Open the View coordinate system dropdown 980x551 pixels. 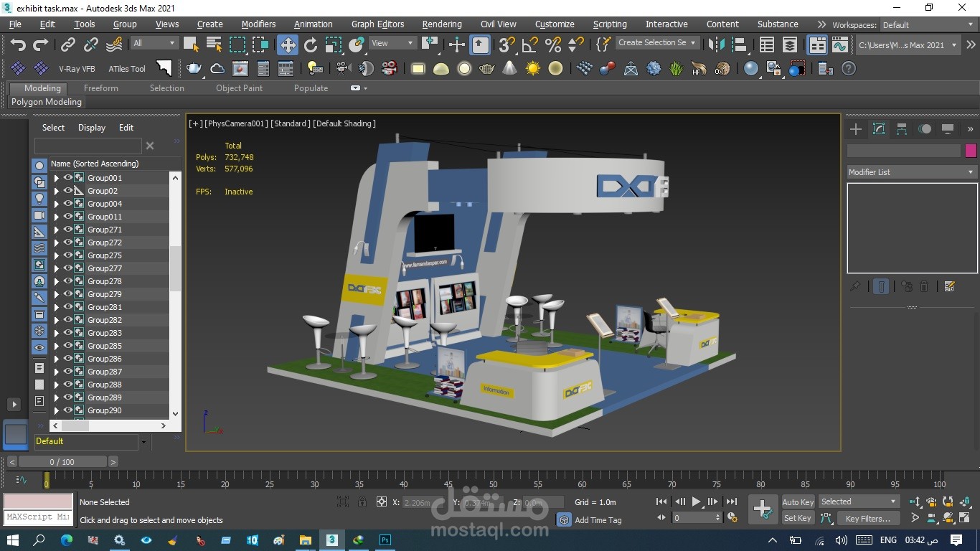(392, 43)
